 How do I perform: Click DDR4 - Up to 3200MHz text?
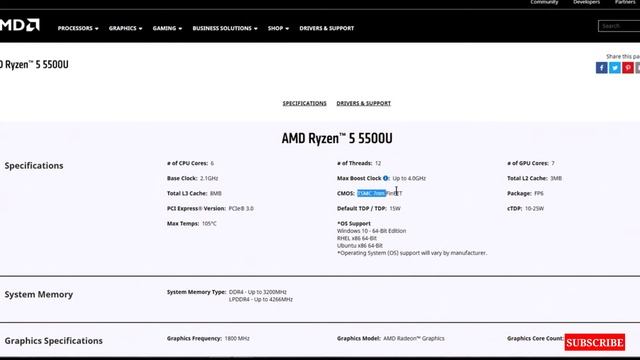coord(258,292)
